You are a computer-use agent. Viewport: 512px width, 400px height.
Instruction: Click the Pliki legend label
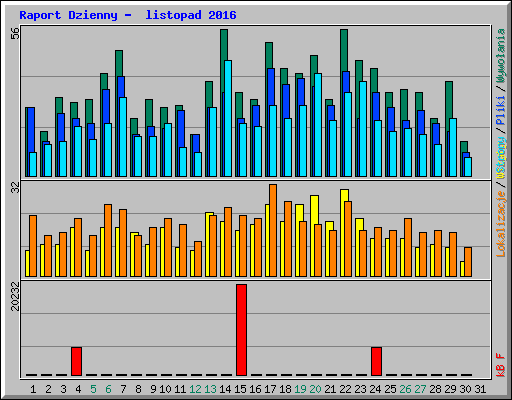[x=501, y=110]
